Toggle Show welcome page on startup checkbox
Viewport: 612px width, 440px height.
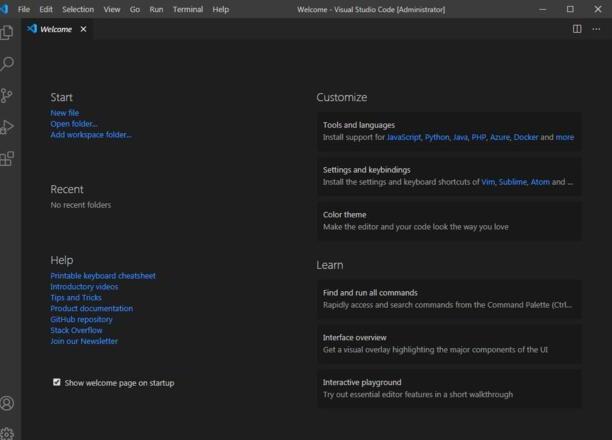click(x=57, y=382)
